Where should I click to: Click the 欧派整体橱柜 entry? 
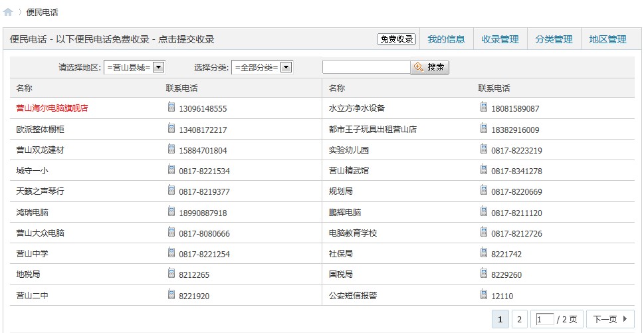click(x=40, y=130)
